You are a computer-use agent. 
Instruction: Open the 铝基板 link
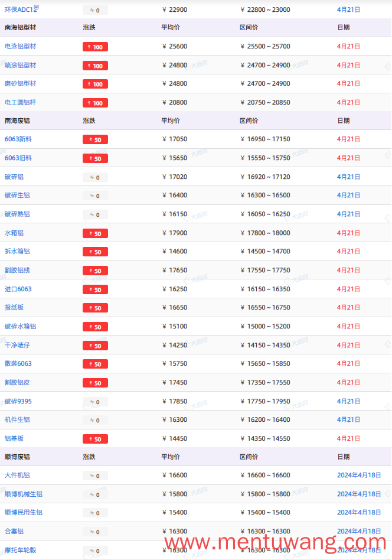pos(14,438)
